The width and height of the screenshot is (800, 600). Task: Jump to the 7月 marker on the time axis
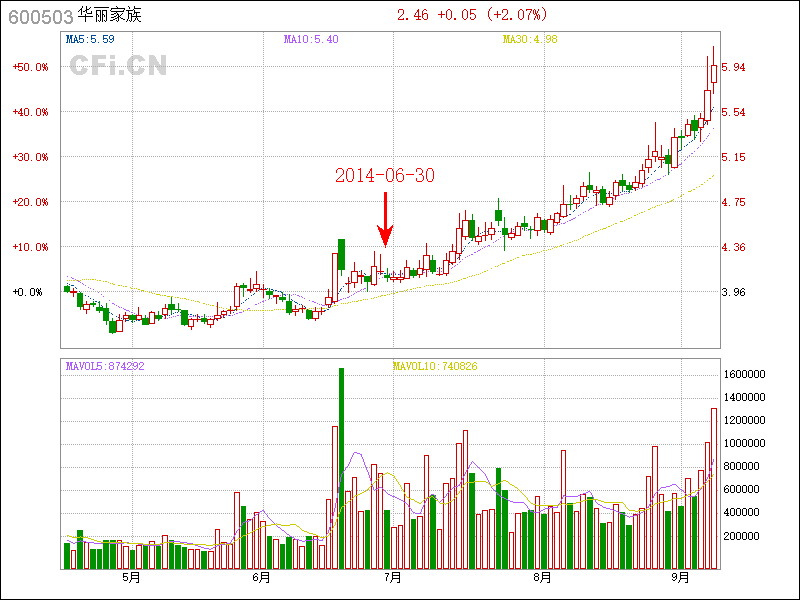pos(393,577)
